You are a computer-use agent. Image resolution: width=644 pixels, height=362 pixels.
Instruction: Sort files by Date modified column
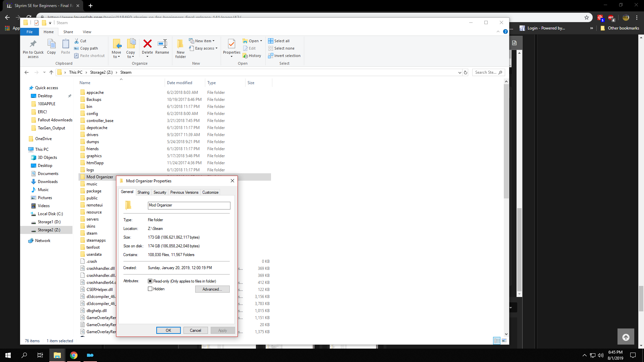[x=185, y=83]
